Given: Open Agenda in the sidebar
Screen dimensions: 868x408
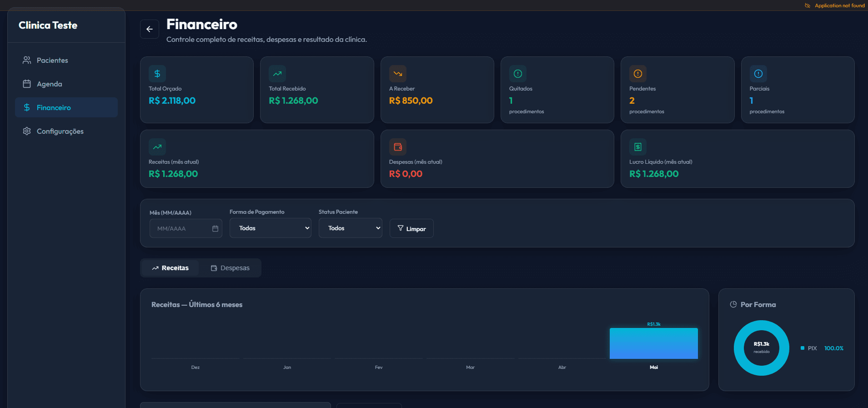Looking at the screenshot, I should tap(66, 84).
